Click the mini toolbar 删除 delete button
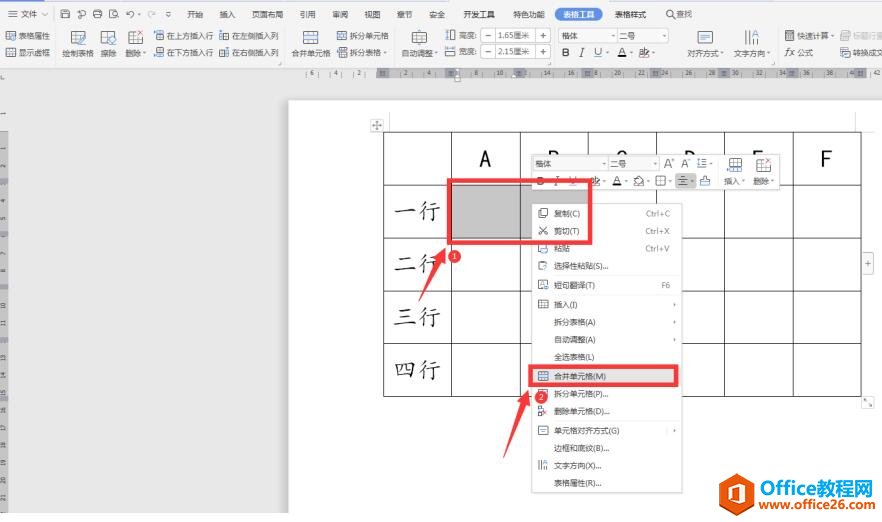The height and width of the screenshot is (522, 882). [x=763, y=171]
